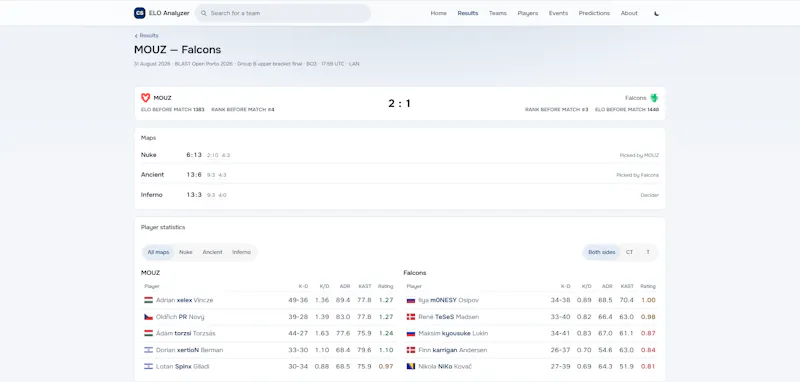The image size is (800, 382).
Task: Open Lotan Spinx Giladi player profile
Action: click(x=183, y=367)
